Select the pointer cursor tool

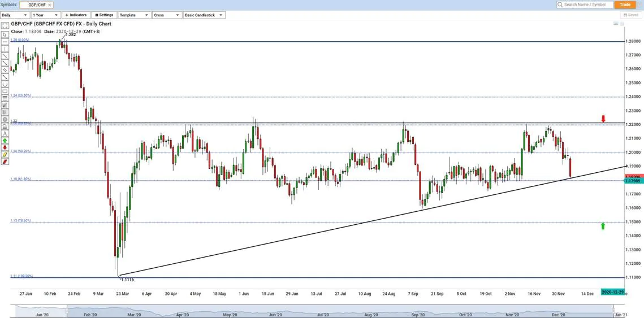click(x=5, y=34)
